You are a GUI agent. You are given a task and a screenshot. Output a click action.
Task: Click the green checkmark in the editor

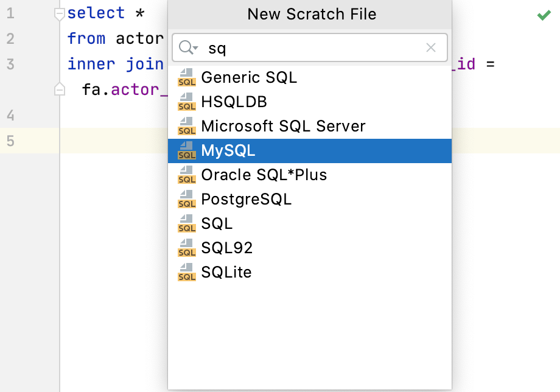coord(544,15)
